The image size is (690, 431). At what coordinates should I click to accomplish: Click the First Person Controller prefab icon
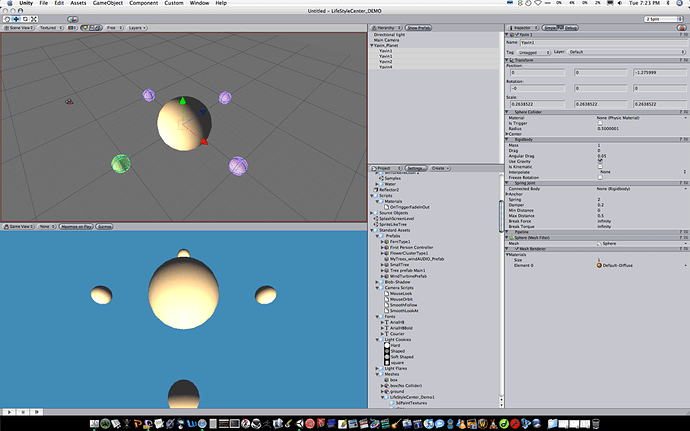(x=386, y=247)
